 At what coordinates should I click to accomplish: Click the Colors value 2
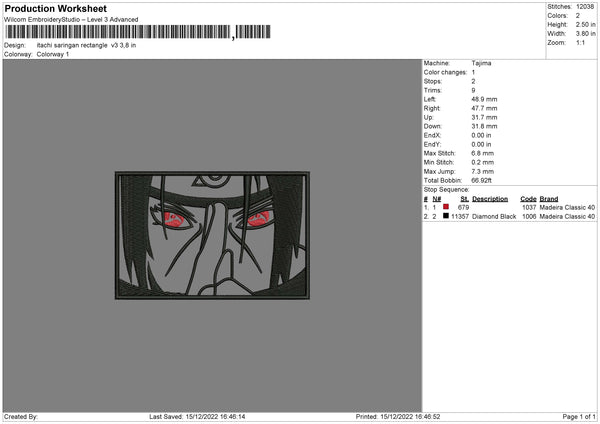click(578, 16)
